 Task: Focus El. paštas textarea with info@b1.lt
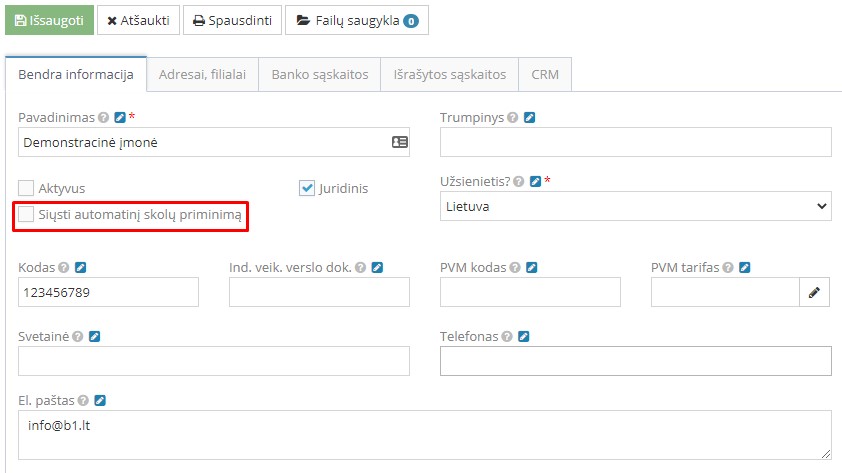point(425,435)
